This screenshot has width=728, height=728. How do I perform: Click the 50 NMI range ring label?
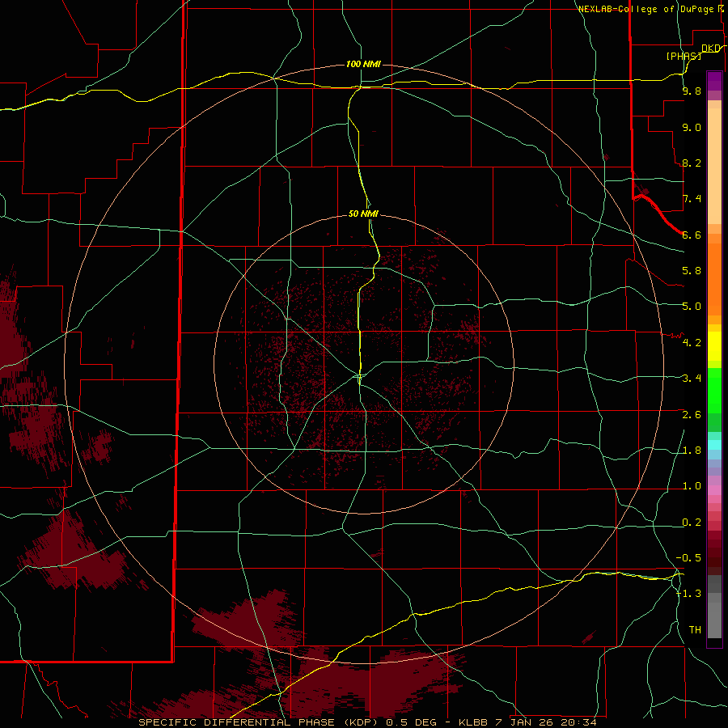click(x=363, y=214)
